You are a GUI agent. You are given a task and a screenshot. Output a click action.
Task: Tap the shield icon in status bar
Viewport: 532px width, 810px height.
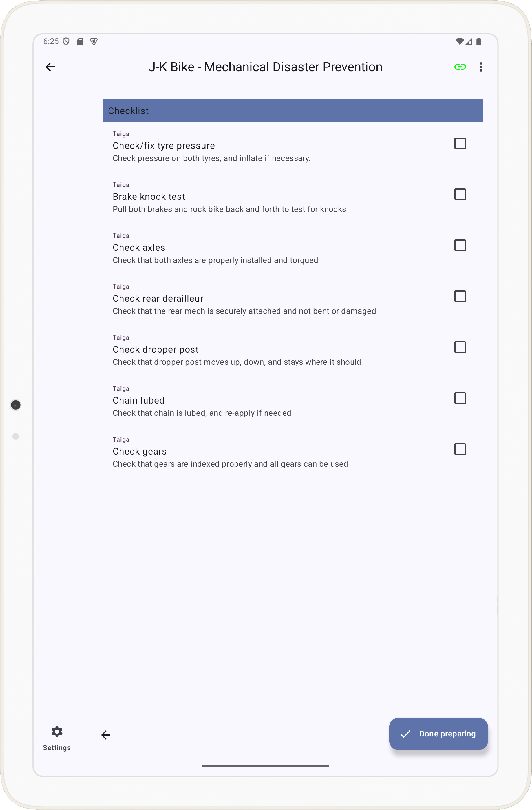[66, 41]
